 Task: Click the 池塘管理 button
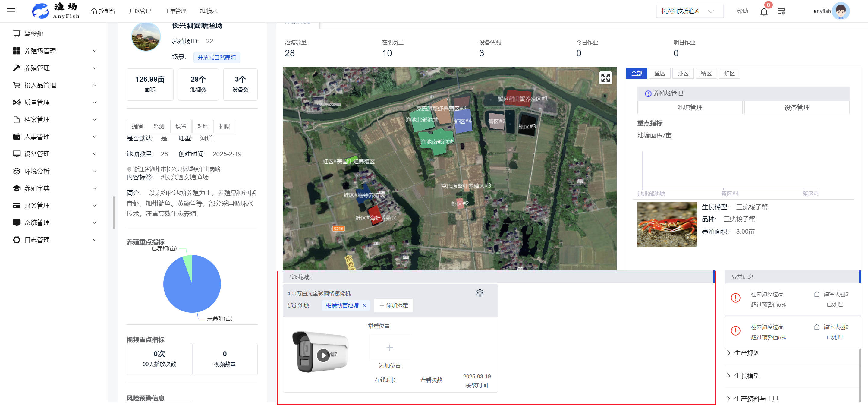689,107
